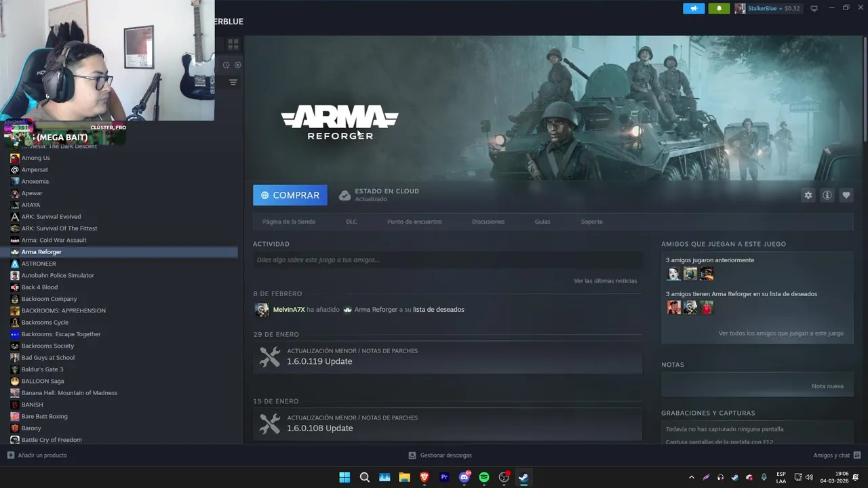Image resolution: width=868 pixels, height=488 pixels.
Task: Switch to Big Picture mode icon
Action: tap(814, 8)
